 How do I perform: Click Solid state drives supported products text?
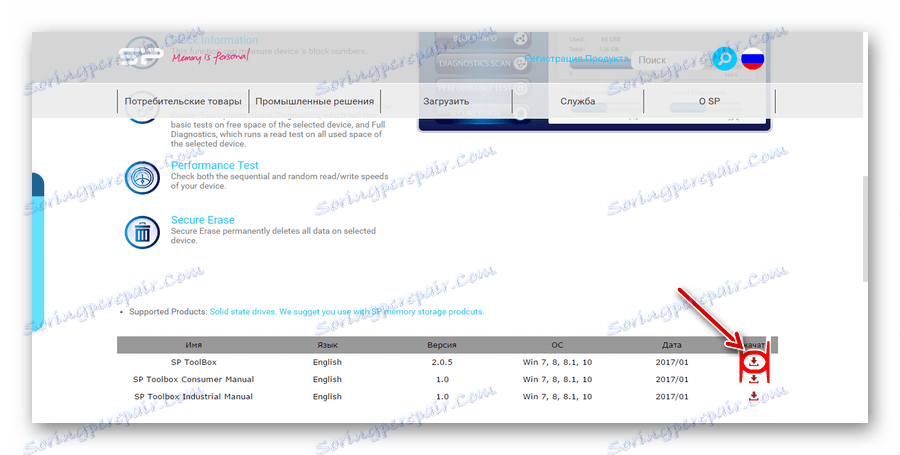tap(347, 312)
